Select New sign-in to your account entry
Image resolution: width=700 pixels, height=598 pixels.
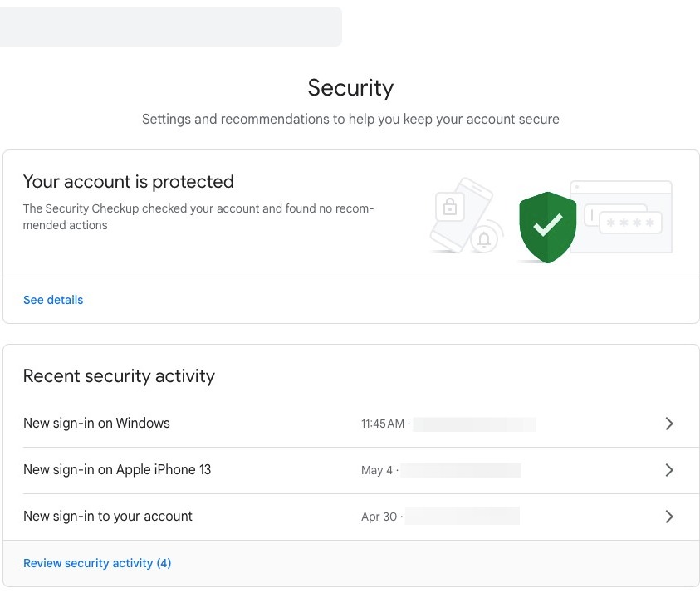(108, 517)
